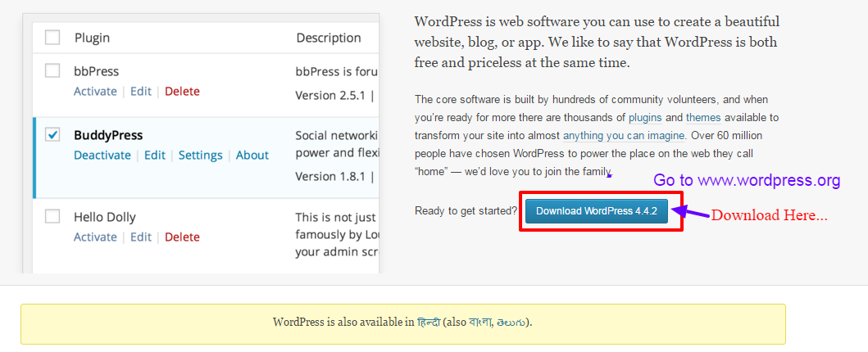Viewport: 868px width, 352px height.
Task: Click the Download WordPress 4.4.2 button
Action: point(596,211)
